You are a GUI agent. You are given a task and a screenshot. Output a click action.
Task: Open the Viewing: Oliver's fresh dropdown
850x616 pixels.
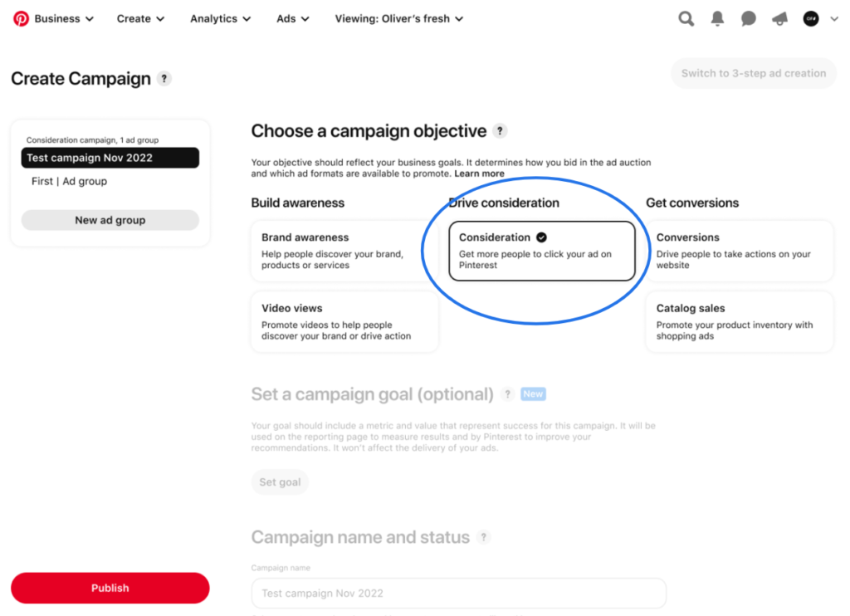(x=398, y=19)
